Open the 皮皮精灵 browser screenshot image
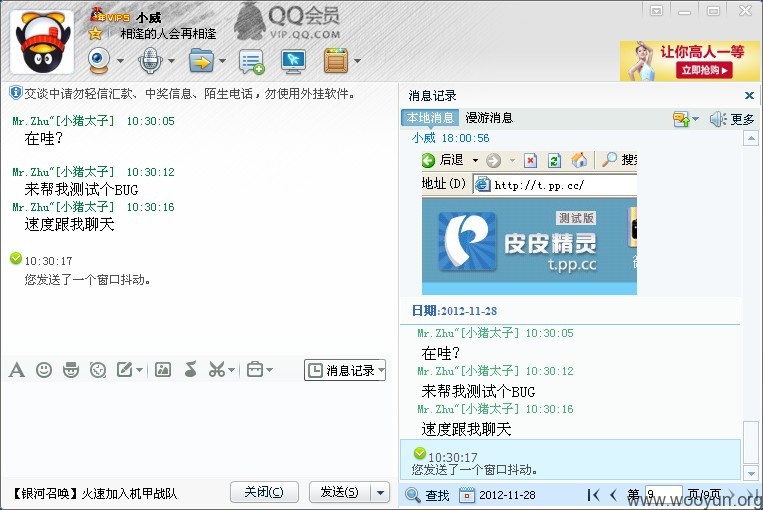The height and width of the screenshot is (510, 763). click(529, 222)
